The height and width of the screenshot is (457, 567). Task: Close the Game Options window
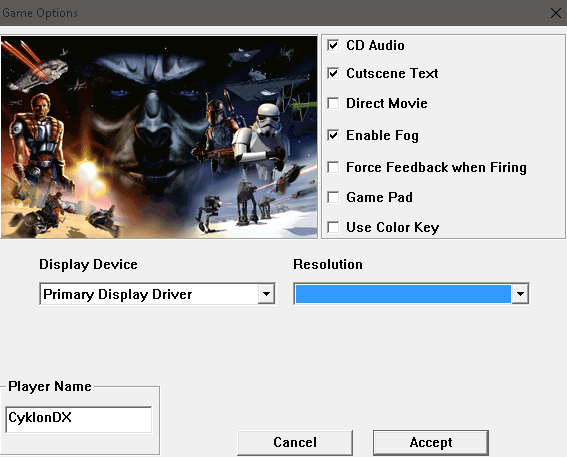pyautogui.click(x=556, y=13)
